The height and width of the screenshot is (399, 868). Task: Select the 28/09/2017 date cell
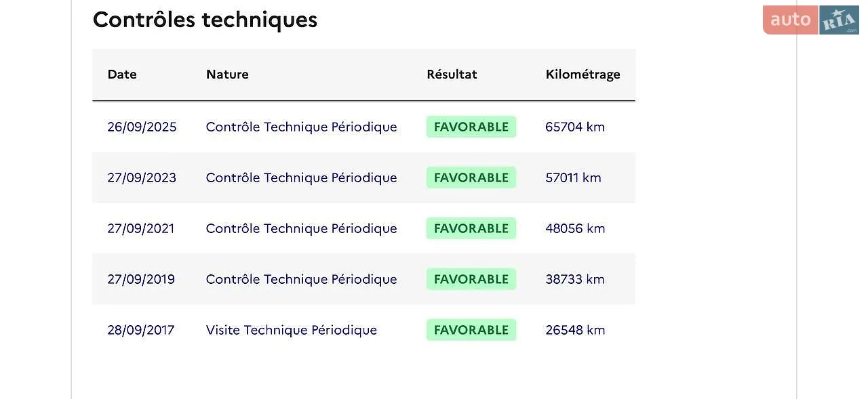pos(141,330)
